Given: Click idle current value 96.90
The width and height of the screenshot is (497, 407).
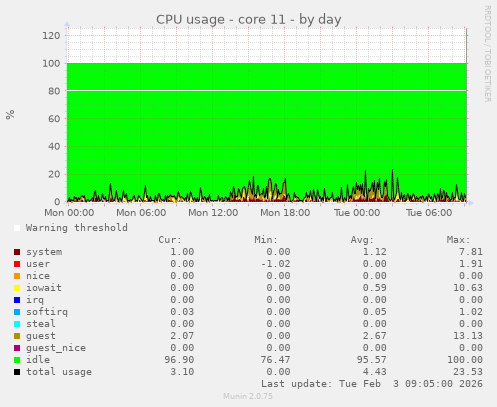Looking at the screenshot, I should point(179,360).
